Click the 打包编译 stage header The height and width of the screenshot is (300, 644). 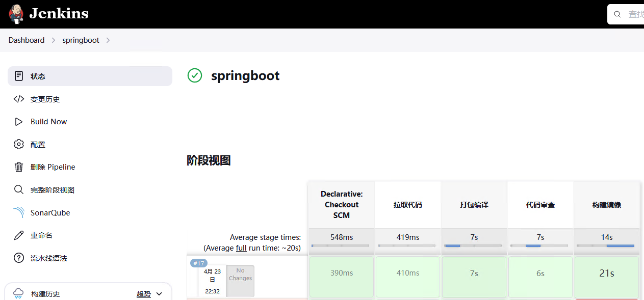coord(474,205)
